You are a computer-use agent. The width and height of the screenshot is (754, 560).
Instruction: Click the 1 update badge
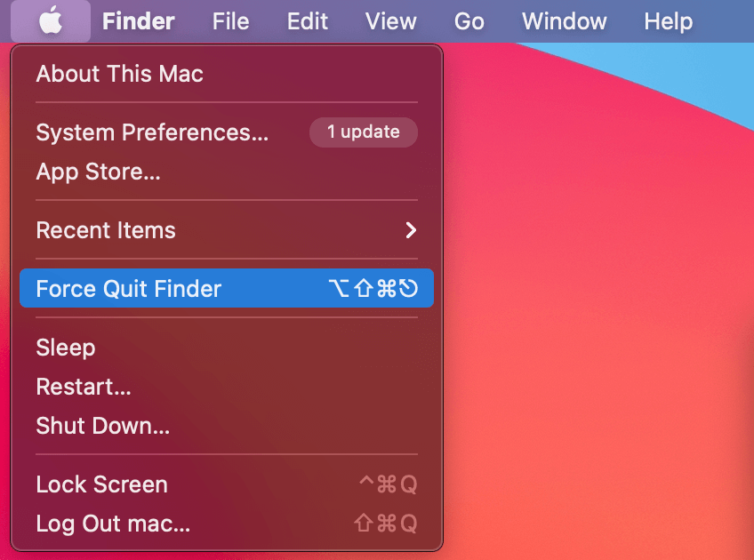[x=363, y=132]
